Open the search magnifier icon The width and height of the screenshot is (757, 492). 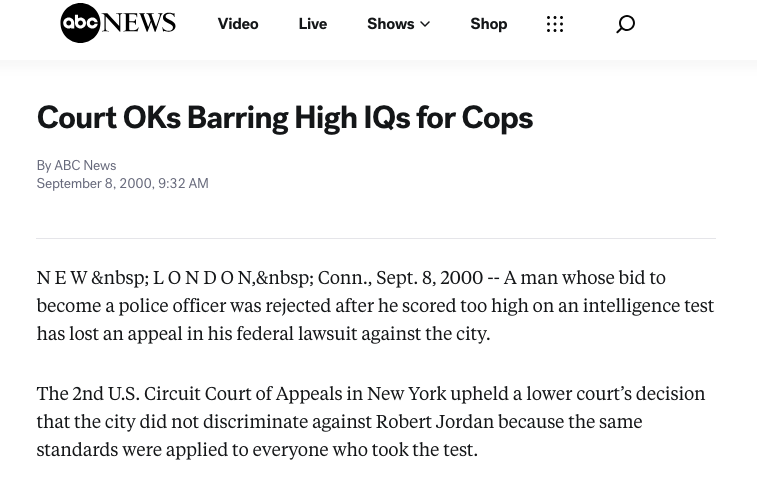click(x=625, y=24)
